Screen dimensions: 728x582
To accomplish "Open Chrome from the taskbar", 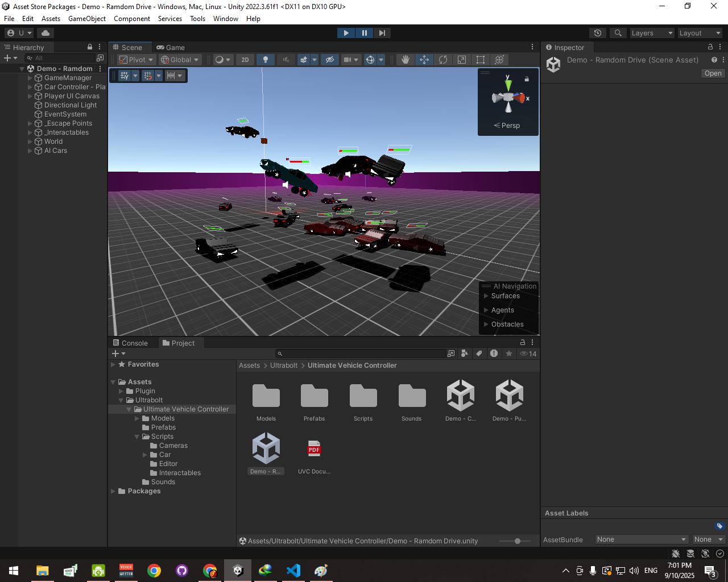I will (x=154, y=570).
